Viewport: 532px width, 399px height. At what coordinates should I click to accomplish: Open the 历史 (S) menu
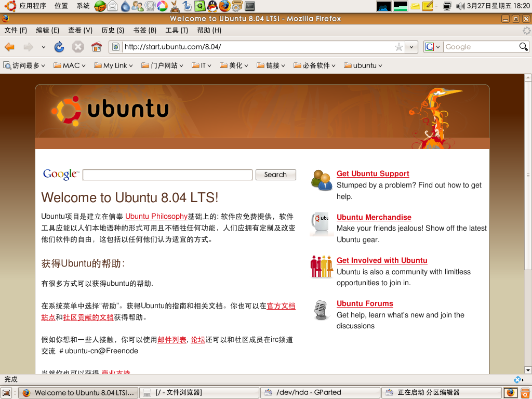[113, 31]
